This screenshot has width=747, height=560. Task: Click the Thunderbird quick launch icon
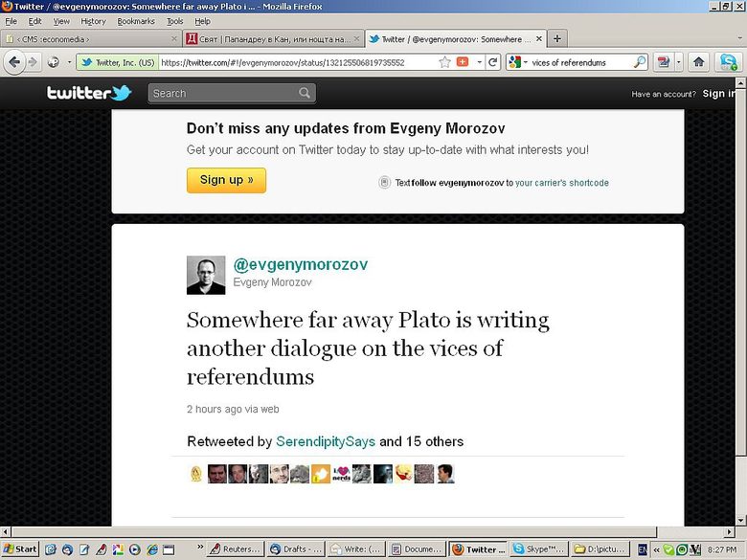[67, 549]
